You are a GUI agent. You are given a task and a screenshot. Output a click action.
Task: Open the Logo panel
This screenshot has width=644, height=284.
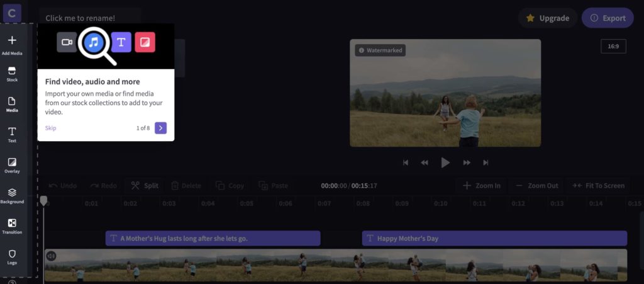click(12, 256)
